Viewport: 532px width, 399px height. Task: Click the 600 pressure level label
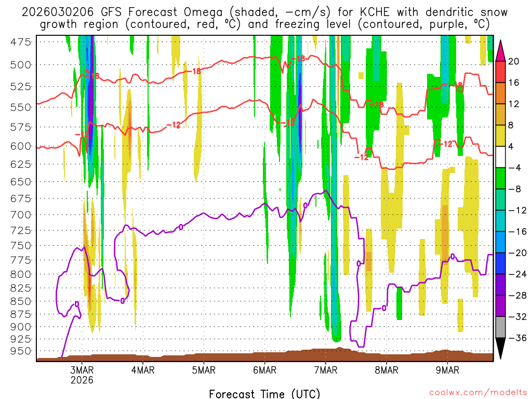21,146
